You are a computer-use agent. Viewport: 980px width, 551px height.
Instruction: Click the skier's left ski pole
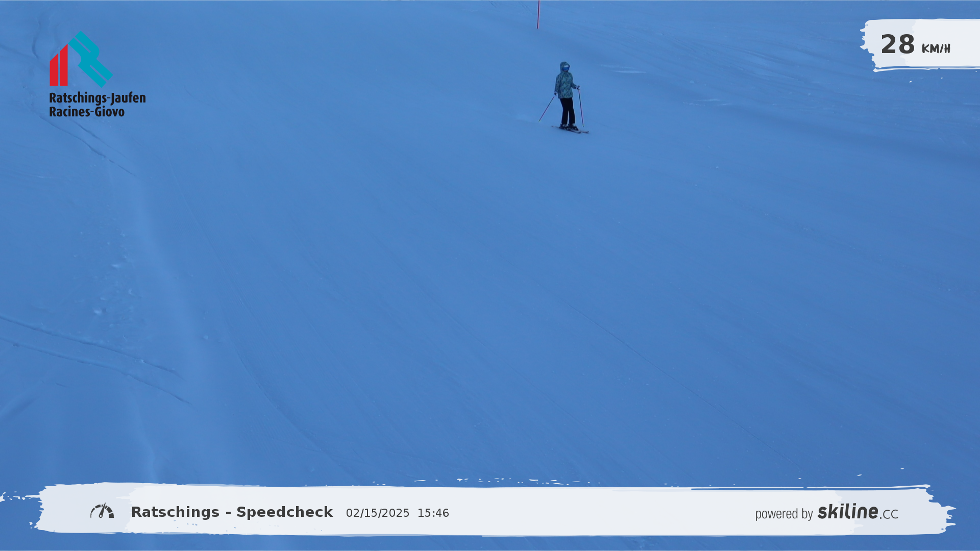click(x=547, y=109)
